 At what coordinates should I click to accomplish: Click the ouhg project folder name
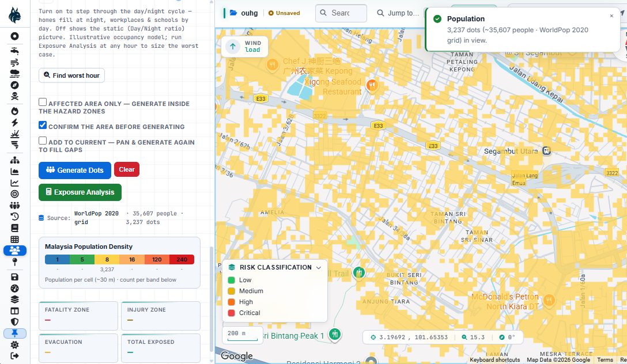tap(249, 13)
